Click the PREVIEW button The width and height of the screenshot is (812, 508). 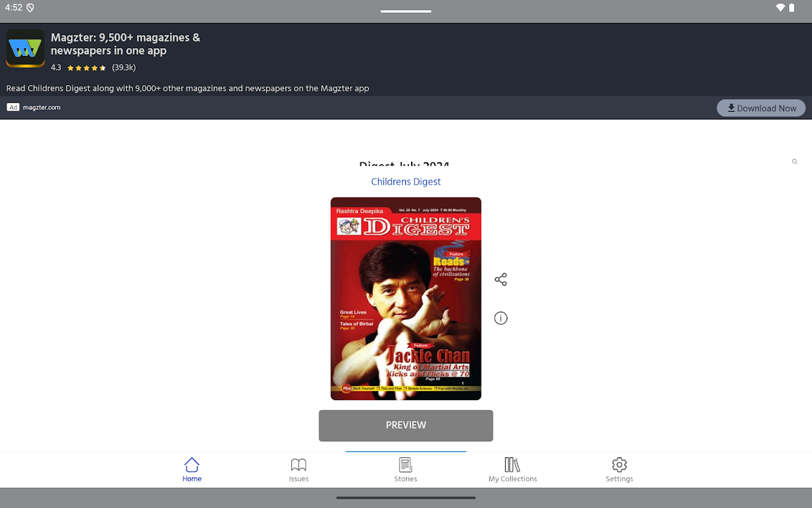pyautogui.click(x=406, y=425)
